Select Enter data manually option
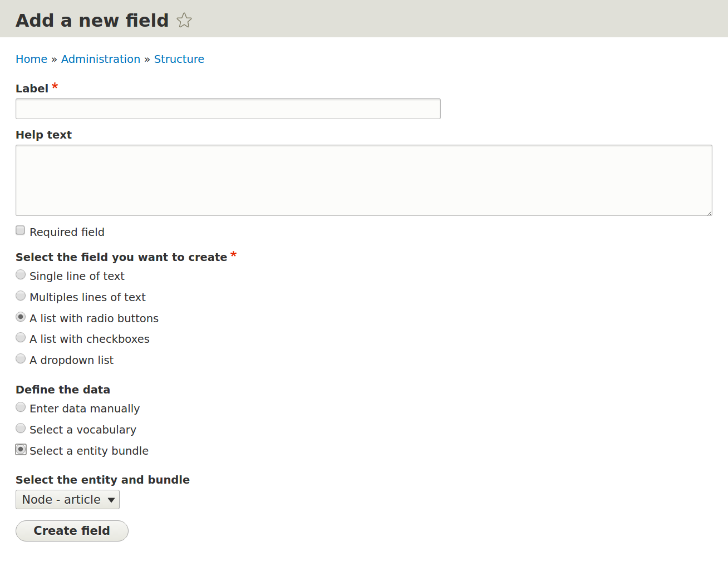The height and width of the screenshot is (561, 728). tap(21, 407)
